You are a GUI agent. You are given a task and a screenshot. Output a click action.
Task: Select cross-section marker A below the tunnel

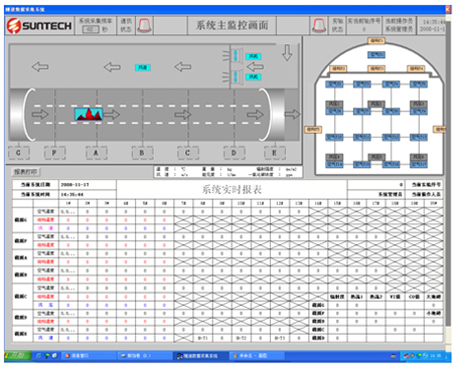[x=96, y=153]
